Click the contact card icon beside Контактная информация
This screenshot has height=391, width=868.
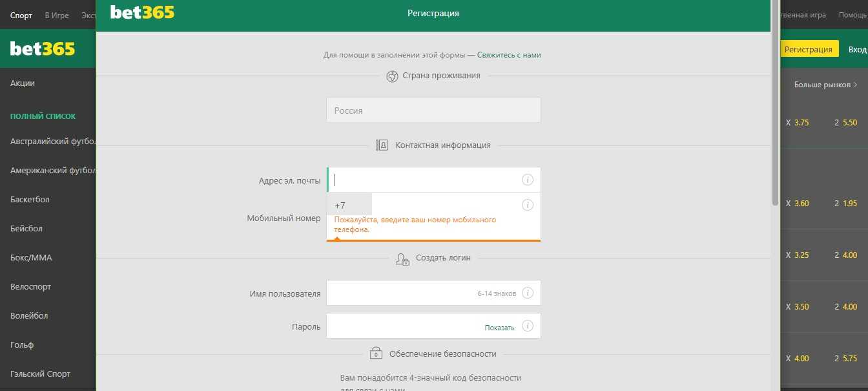coord(382,145)
